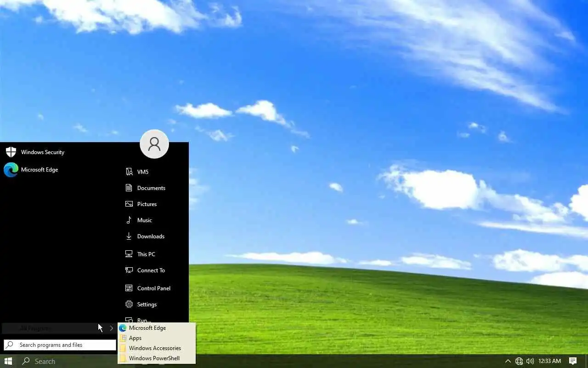Screen dimensions: 588x368
Task: Open the Music folder
Action: point(154,220)
